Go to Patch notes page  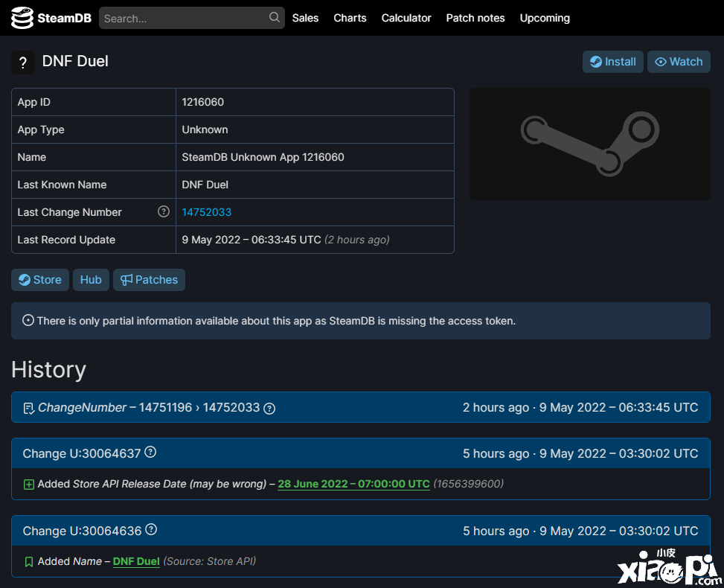tap(475, 18)
